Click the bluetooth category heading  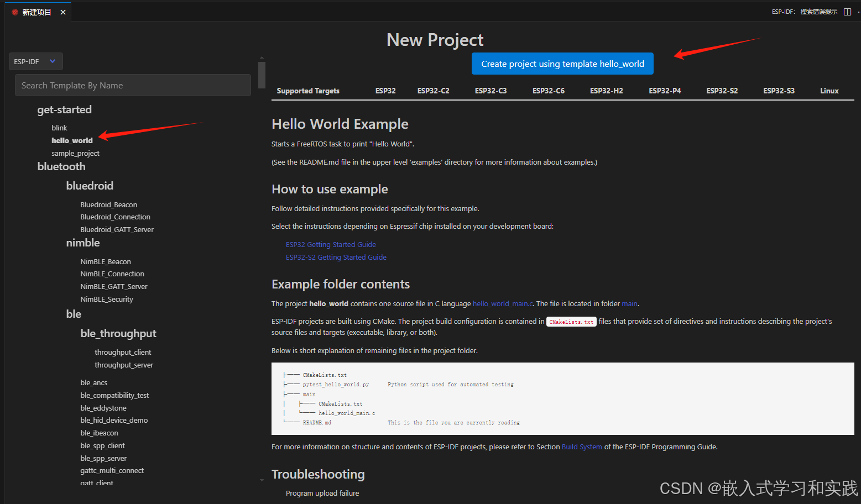point(61,166)
